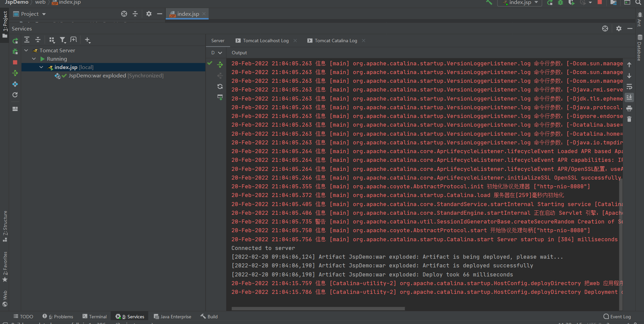Switch to the Server tab
The image size is (644, 324).
point(218,41)
